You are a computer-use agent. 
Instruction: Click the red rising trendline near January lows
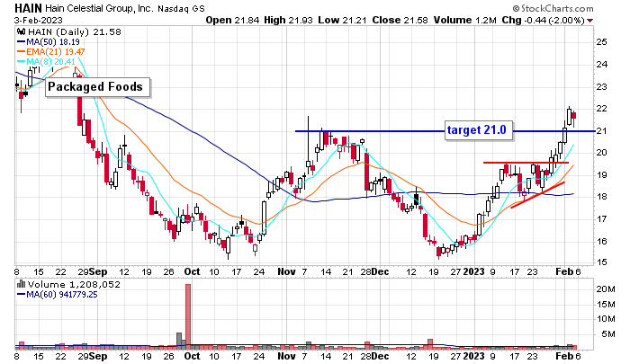(x=537, y=195)
